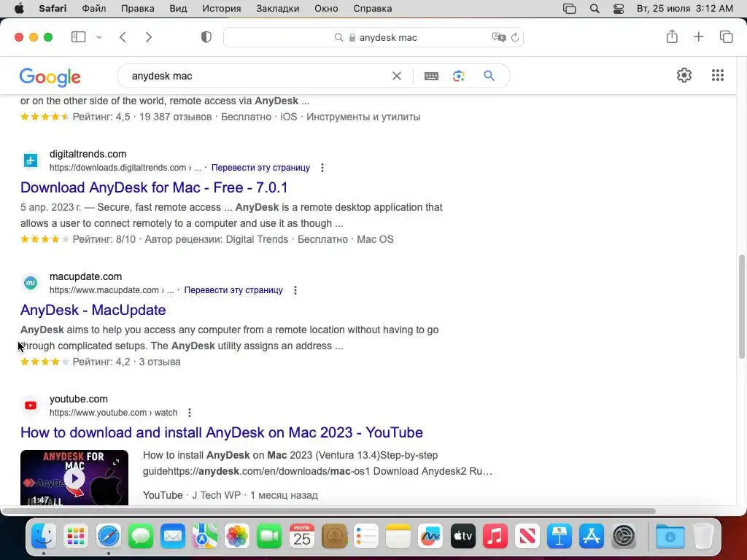Viewport: 747px width, 560px height.
Task: Open a new tab
Action: pyautogui.click(x=698, y=36)
